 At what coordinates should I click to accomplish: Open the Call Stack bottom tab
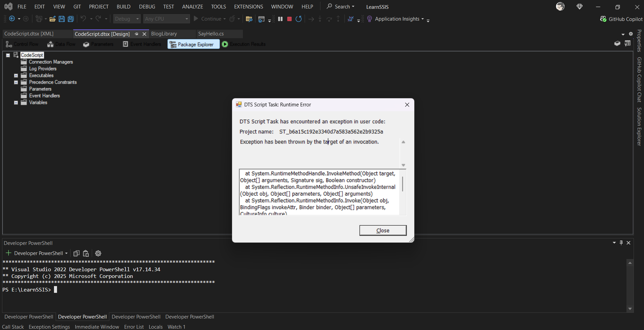click(x=13, y=327)
